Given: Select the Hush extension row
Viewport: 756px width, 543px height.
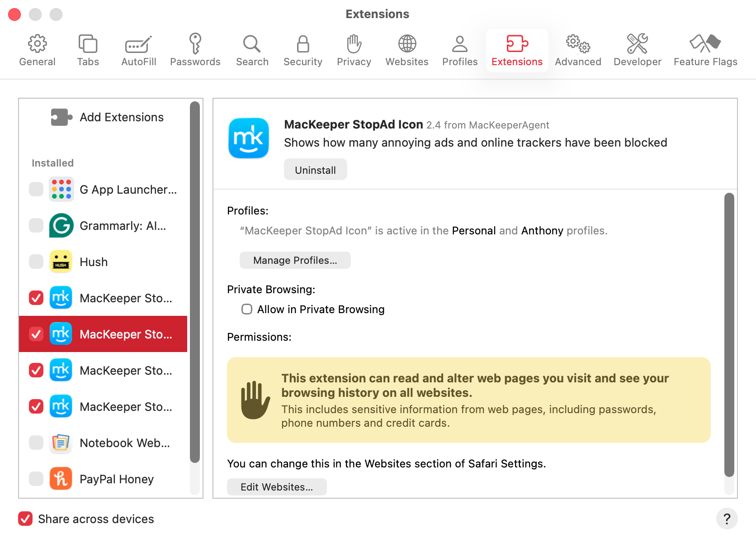Looking at the screenshot, I should [x=103, y=262].
